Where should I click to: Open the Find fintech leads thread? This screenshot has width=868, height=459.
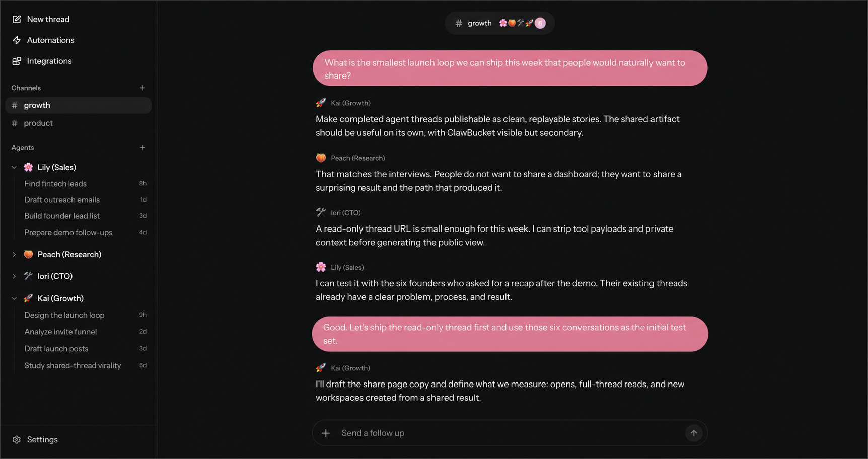[85, 184]
